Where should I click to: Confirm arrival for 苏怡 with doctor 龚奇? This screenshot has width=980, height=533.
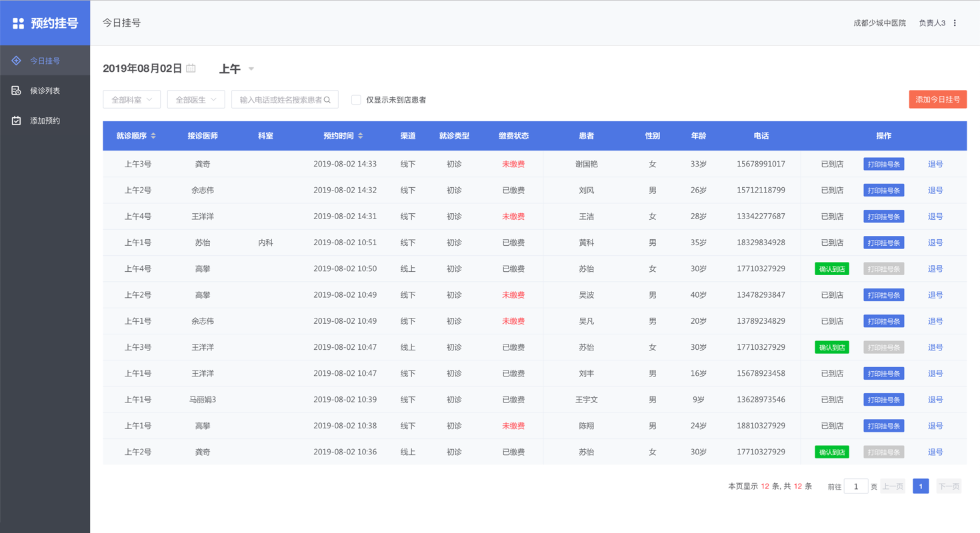point(832,452)
